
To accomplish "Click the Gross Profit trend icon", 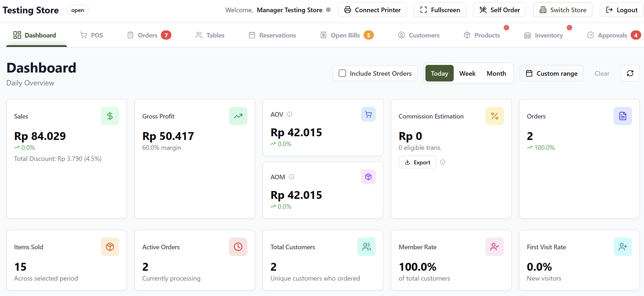I will 238,116.
